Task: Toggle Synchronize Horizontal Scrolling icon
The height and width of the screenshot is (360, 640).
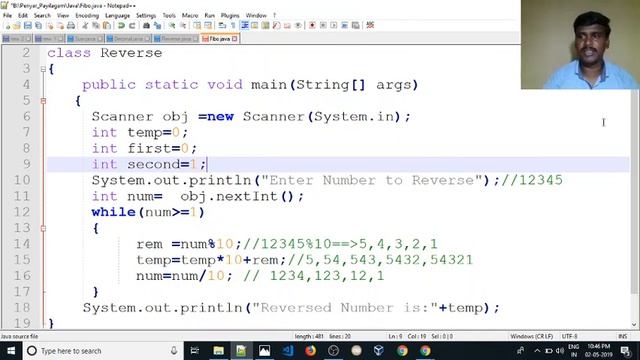Action: (208, 25)
